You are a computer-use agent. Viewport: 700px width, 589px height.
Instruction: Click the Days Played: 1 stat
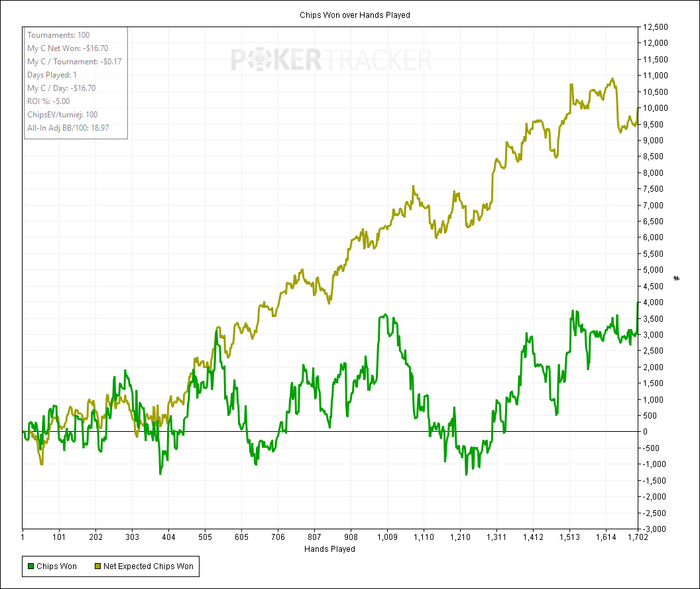pyautogui.click(x=52, y=75)
